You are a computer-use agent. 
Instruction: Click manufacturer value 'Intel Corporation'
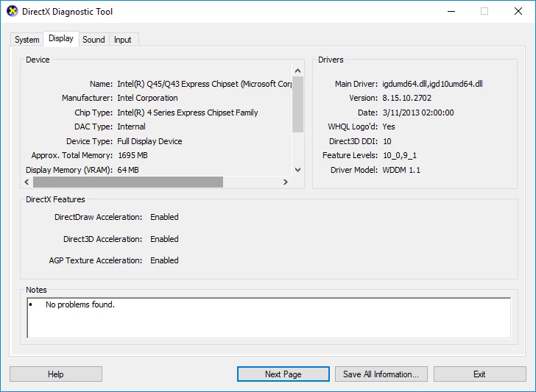click(147, 98)
